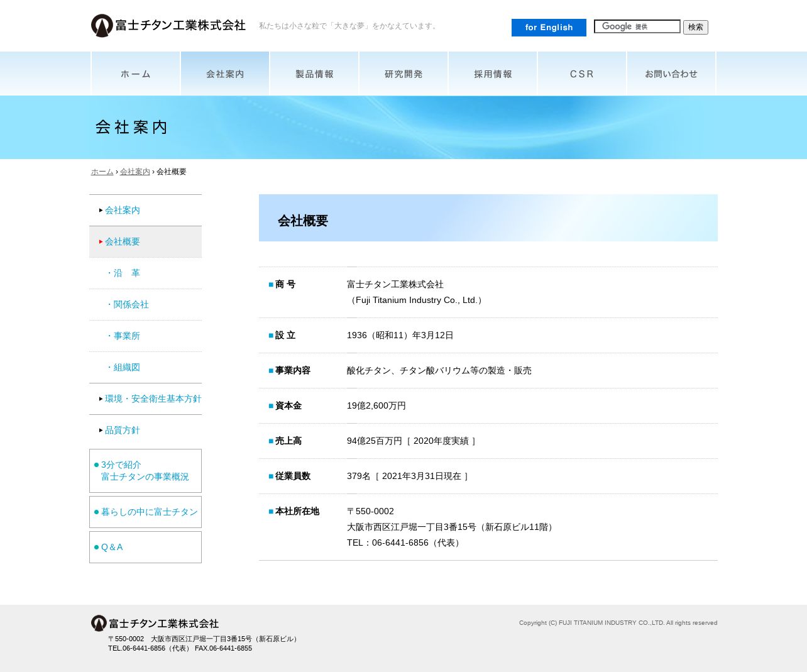This screenshot has width=807, height=672.
Task: Open the Q&A banner
Action: (145, 547)
